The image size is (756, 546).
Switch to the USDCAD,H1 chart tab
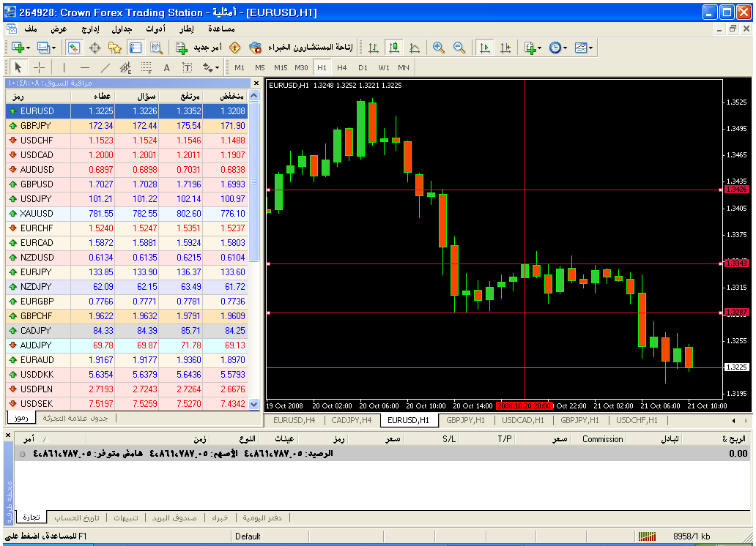(523, 420)
